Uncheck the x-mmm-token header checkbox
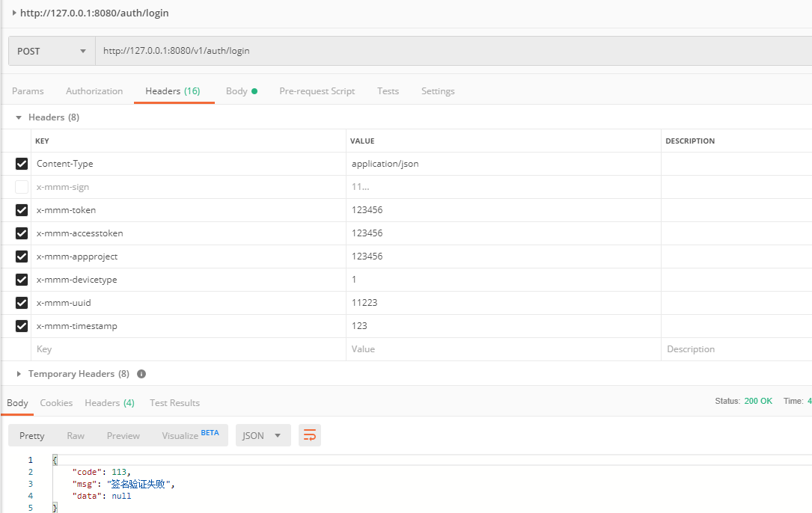 click(x=21, y=210)
